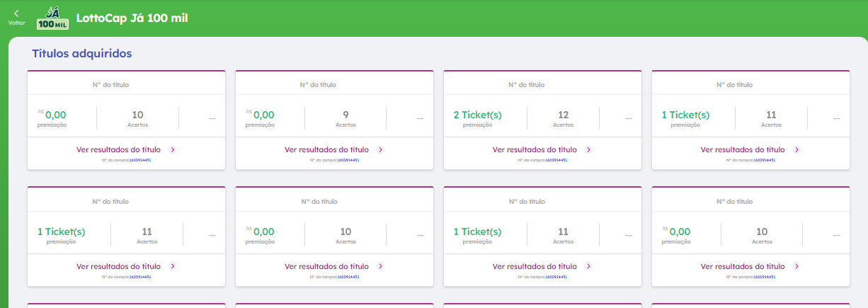Viewport: 868px width, 308px height.
Task: Click the purchase number link on the 9 Acertos card
Action: pyautogui.click(x=348, y=160)
